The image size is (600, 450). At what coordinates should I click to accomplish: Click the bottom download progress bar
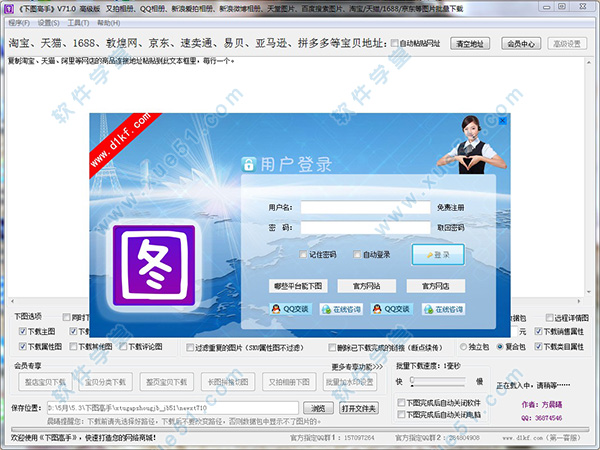(300, 429)
